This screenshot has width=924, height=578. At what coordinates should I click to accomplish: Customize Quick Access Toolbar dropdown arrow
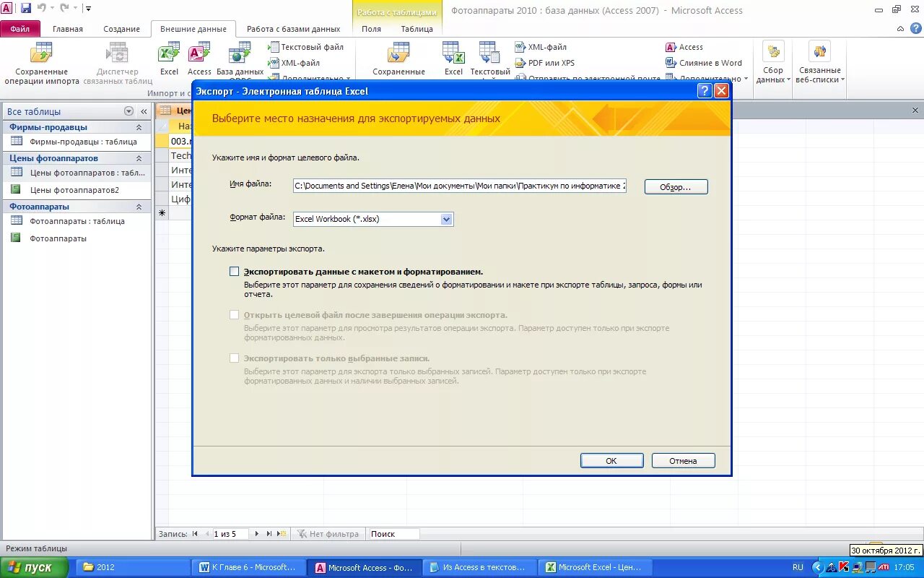click(x=88, y=9)
